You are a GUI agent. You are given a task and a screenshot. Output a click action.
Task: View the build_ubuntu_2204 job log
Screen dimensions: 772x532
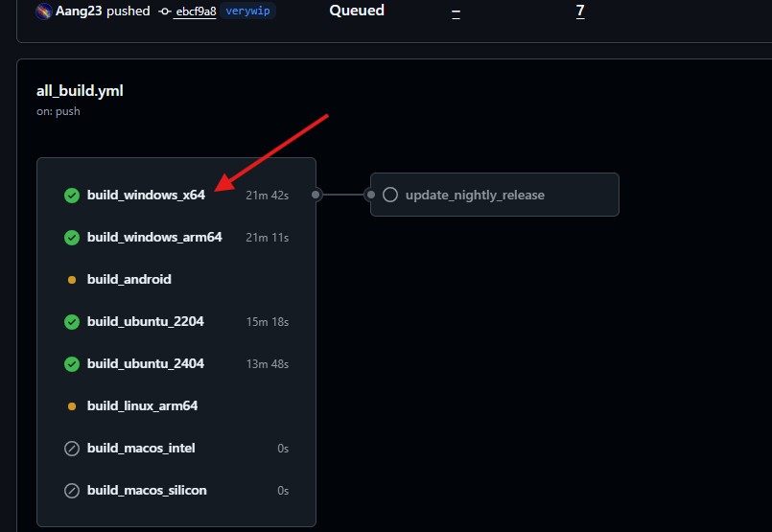pos(145,322)
